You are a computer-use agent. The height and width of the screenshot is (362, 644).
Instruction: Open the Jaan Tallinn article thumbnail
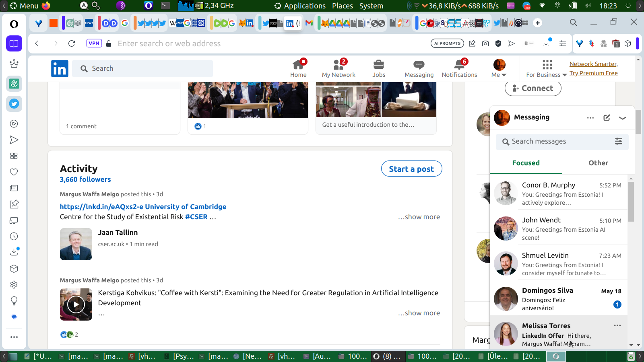[x=76, y=244]
